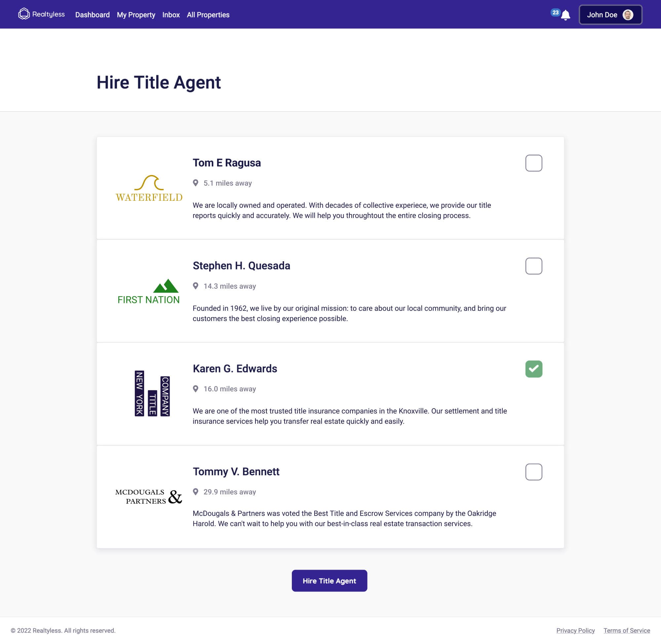Open Privacy Policy link in footer
The width and height of the screenshot is (661, 644).
coord(575,630)
